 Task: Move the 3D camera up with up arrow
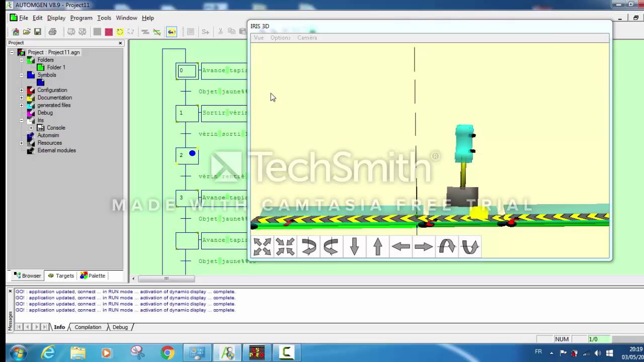[x=377, y=246]
